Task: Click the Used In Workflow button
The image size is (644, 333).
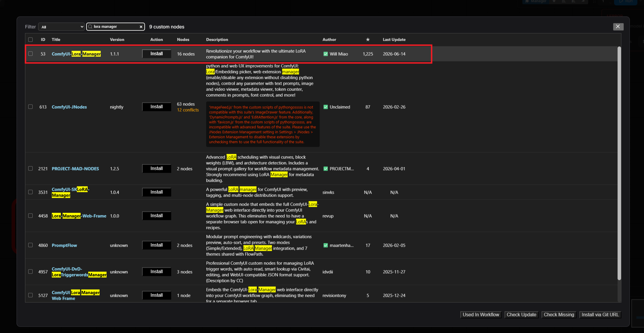Action: [481, 315]
